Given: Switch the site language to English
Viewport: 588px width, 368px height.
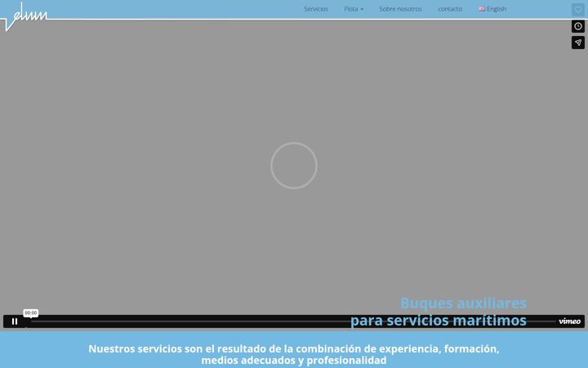Looking at the screenshot, I should coord(492,9).
